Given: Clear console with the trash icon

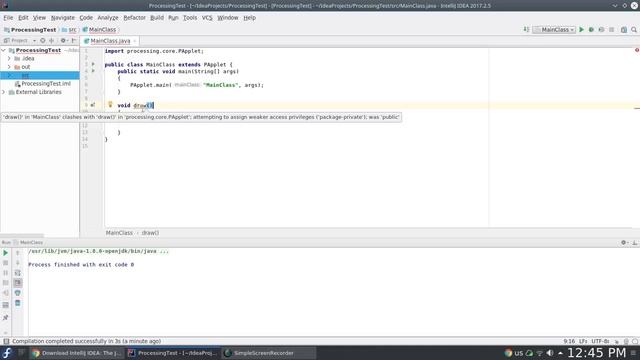Looking at the screenshot, I should 18,303.
